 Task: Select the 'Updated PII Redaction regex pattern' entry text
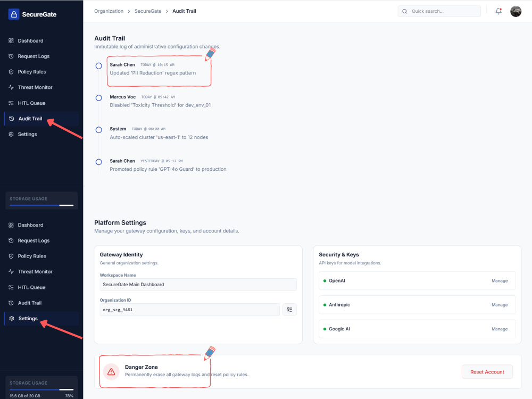[153, 73]
